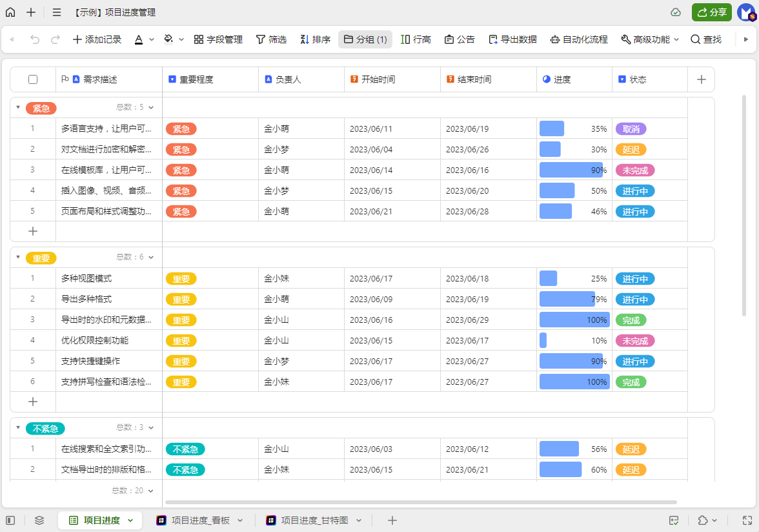This screenshot has width=759, height=532.
Task: Click the cloud sync status icon
Action: pos(675,12)
